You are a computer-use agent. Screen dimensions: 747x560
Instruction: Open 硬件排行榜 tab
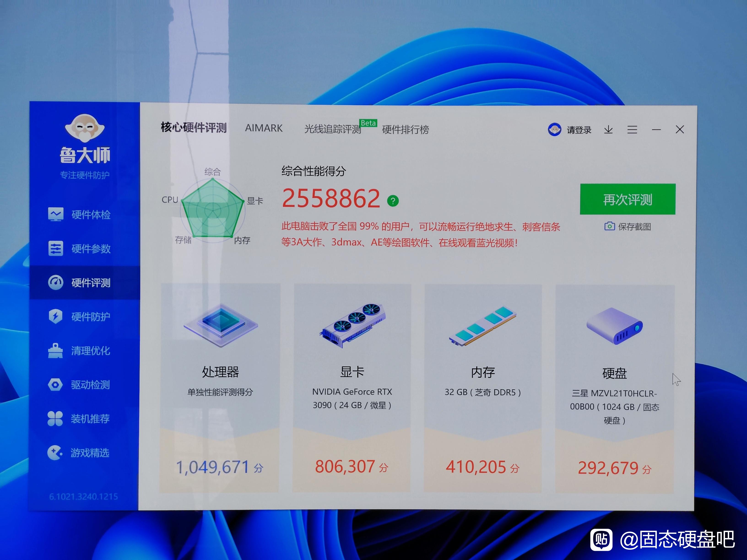tap(405, 129)
